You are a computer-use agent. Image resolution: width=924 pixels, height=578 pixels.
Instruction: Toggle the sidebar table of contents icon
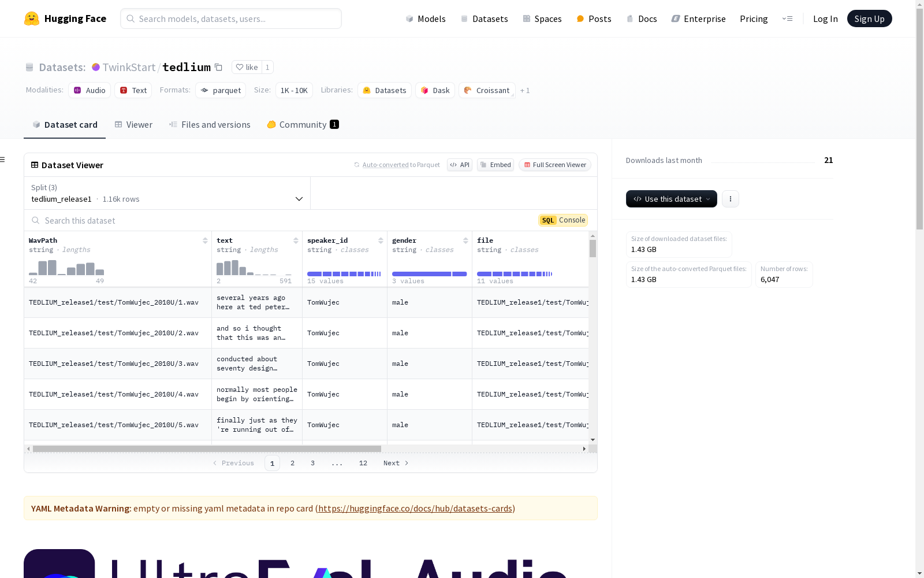[x=2, y=160]
